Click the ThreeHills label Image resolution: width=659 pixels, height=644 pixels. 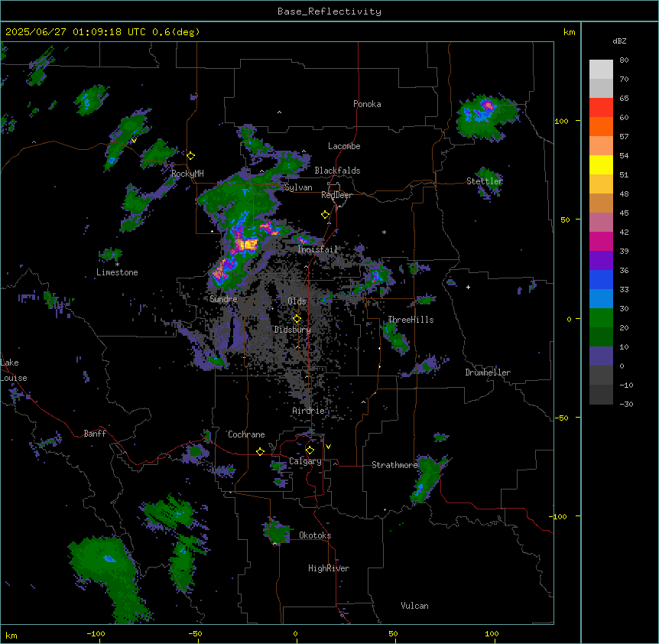(x=411, y=320)
